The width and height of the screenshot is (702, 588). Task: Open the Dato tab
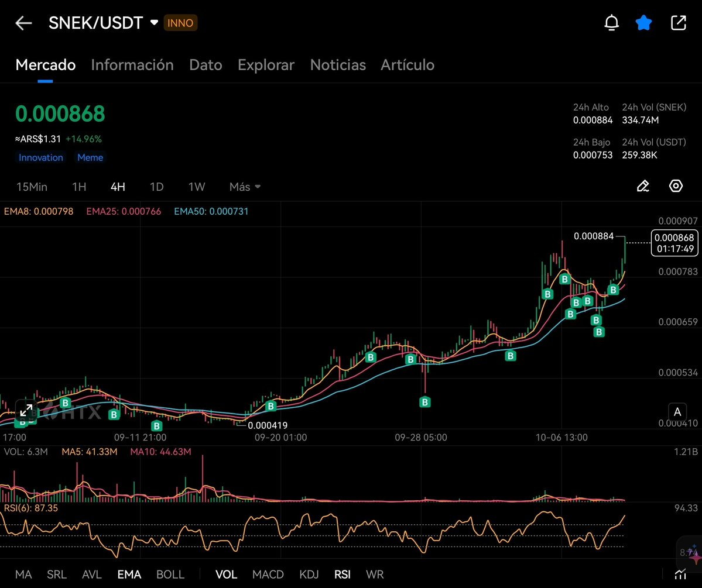(206, 65)
